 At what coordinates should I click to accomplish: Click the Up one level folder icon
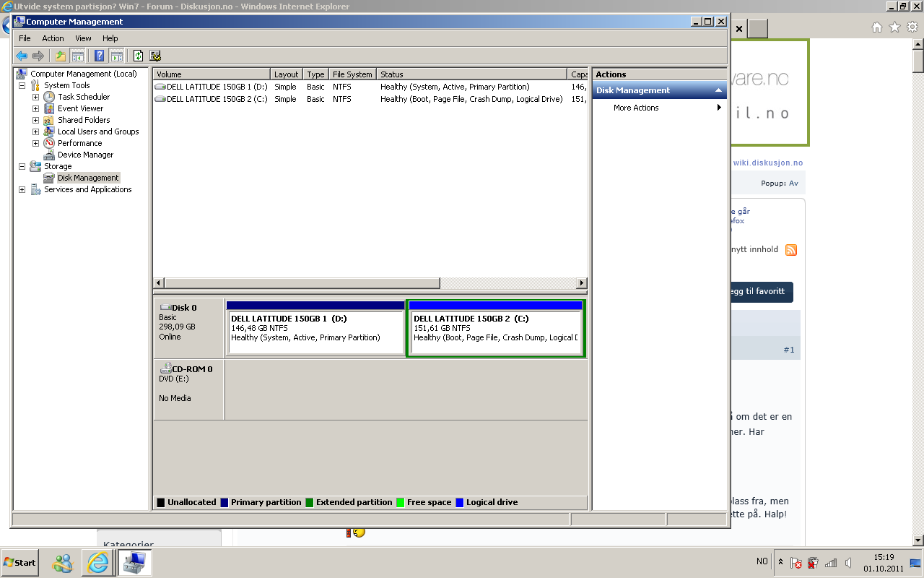(61, 56)
